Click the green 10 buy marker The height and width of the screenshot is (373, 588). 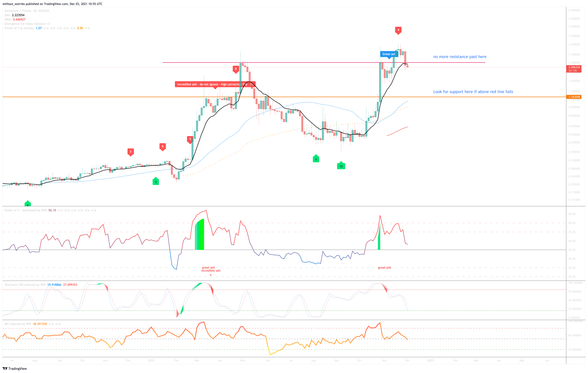[341, 165]
